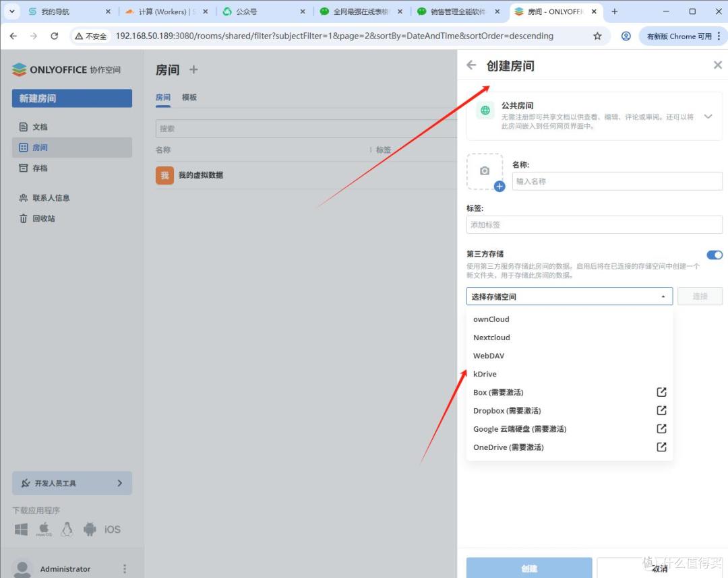Select Nextcloud storage option
This screenshot has height=578, width=728.
tap(569, 338)
